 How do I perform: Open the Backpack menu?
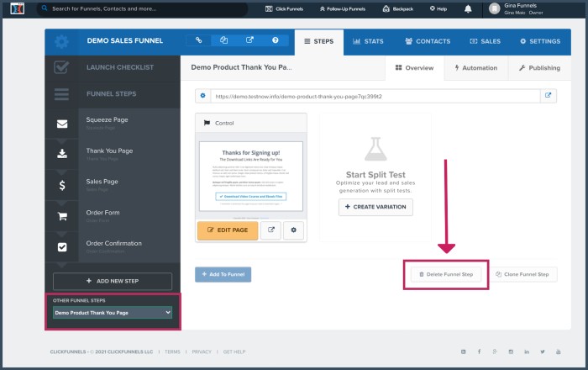click(398, 8)
